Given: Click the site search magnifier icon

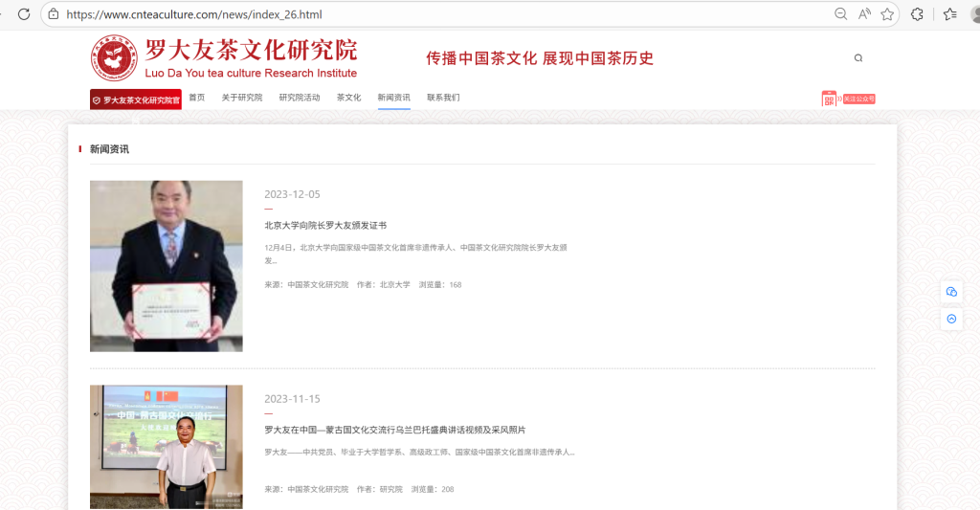Looking at the screenshot, I should pyautogui.click(x=858, y=58).
